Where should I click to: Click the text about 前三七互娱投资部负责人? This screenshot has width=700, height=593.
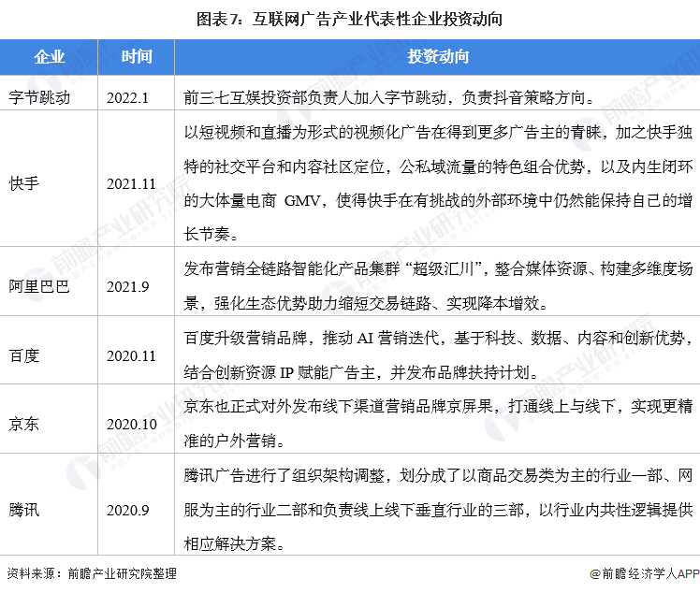coord(389,97)
